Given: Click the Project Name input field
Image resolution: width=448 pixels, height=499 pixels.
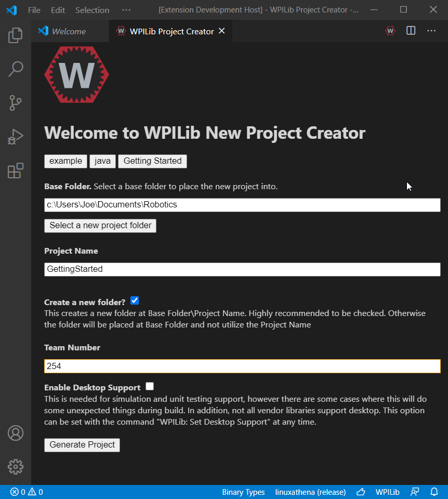Looking at the screenshot, I should [242, 270].
